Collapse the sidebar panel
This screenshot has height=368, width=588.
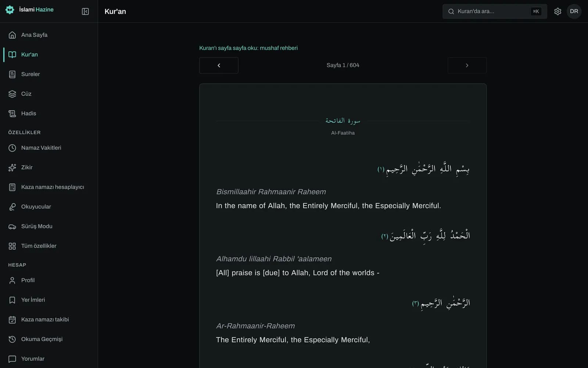pyautogui.click(x=85, y=11)
